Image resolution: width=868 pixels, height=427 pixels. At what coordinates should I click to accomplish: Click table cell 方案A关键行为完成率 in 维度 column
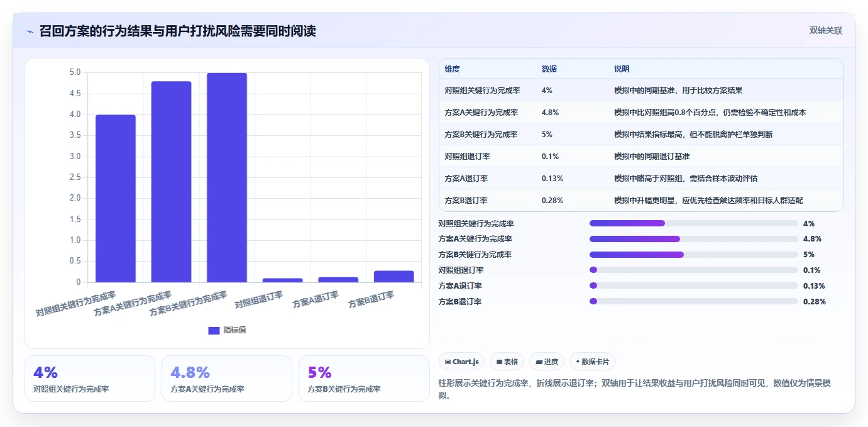(481, 113)
